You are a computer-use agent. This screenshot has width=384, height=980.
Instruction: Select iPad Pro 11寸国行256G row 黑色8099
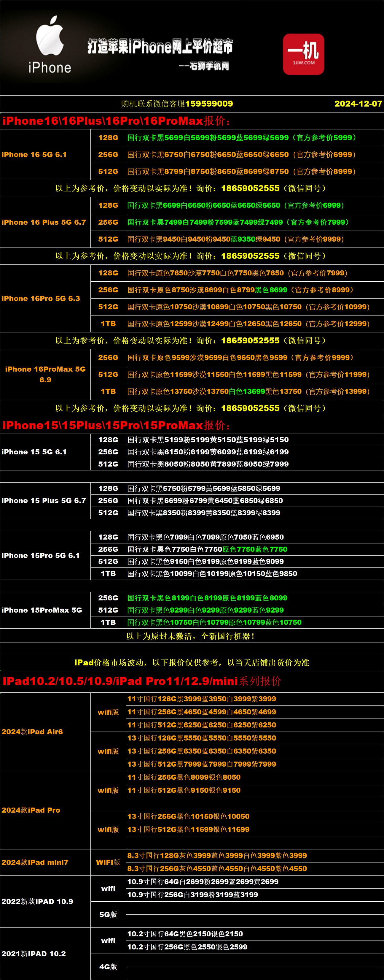[x=254, y=777]
